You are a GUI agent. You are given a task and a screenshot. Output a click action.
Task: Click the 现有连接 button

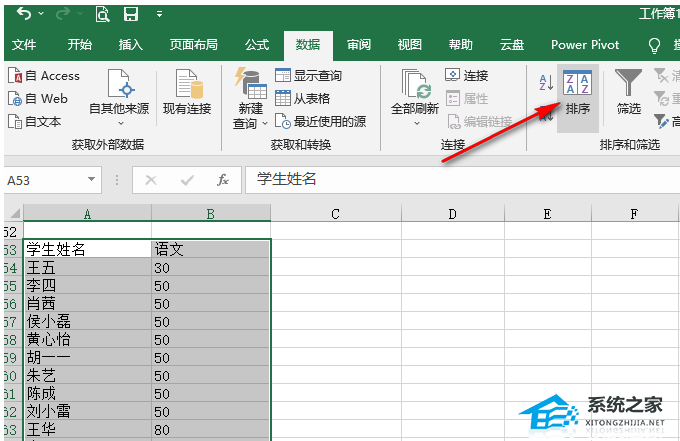click(x=187, y=92)
